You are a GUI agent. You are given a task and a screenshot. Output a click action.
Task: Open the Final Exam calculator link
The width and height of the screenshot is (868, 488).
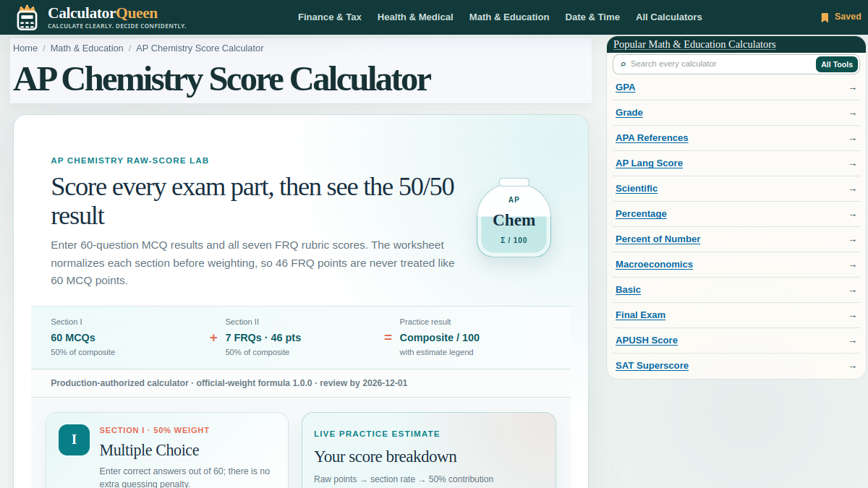click(x=640, y=315)
